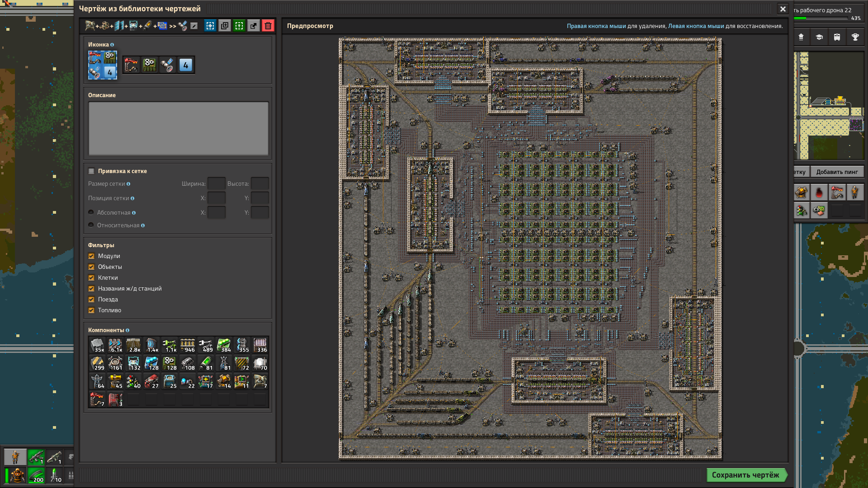Open the tips and tricks graduation cap icon
868x488 pixels.
[x=819, y=37]
